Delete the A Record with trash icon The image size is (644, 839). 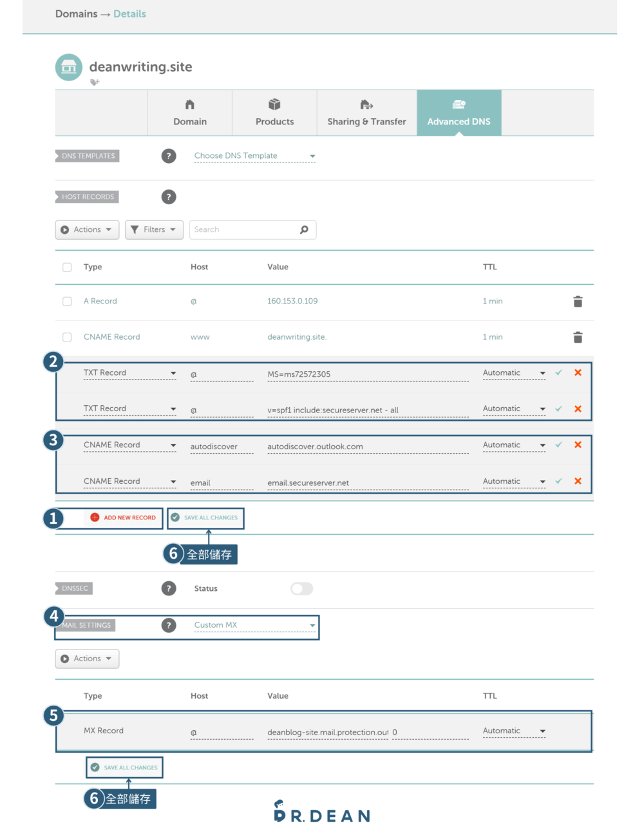point(578,302)
